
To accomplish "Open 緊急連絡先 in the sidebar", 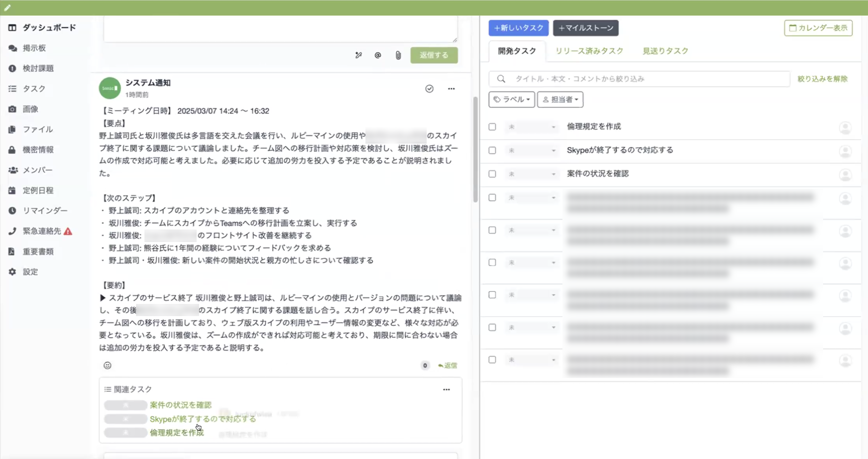I will click(42, 231).
